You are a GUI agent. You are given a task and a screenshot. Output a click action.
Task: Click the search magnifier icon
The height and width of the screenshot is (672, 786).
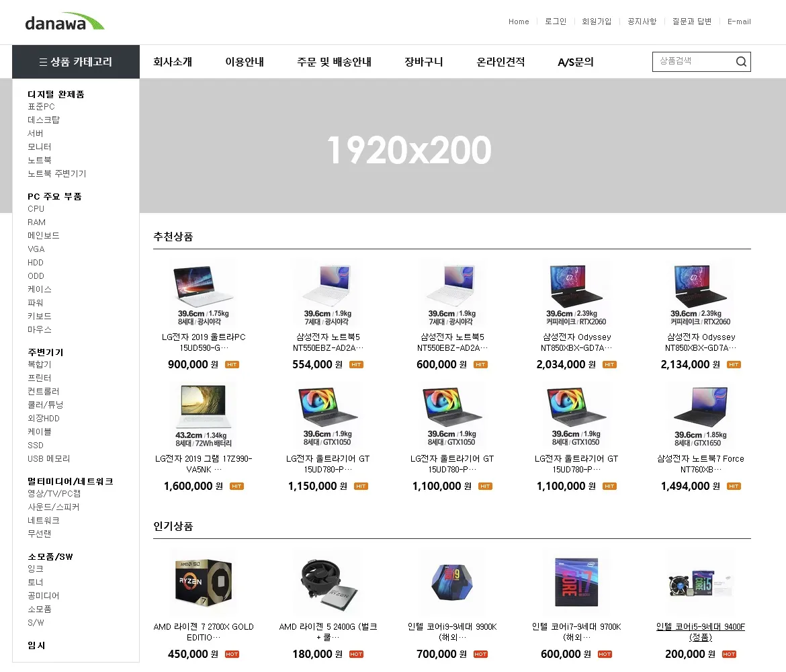point(741,62)
